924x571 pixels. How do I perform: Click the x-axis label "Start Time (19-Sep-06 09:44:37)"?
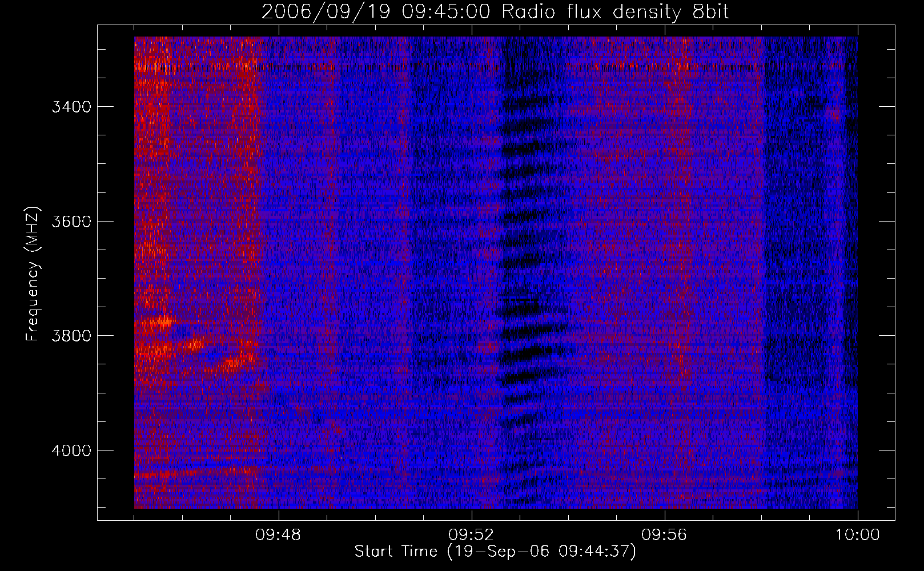click(x=495, y=552)
